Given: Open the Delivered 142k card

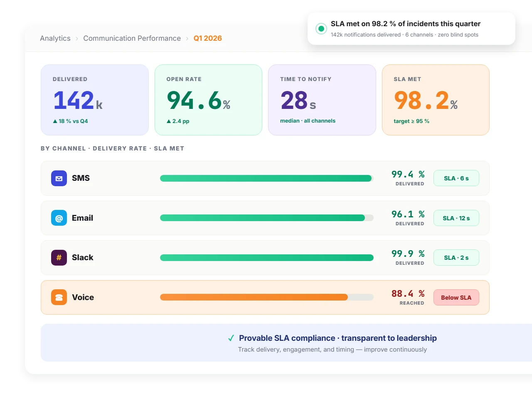Looking at the screenshot, I should (x=95, y=100).
